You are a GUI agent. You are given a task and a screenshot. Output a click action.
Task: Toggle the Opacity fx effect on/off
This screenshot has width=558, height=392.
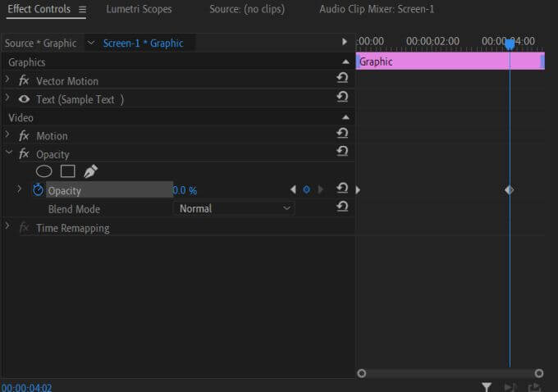(x=25, y=154)
